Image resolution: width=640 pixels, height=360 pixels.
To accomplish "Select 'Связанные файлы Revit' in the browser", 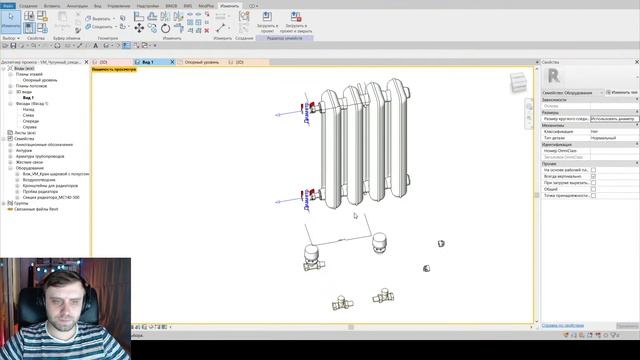I will [36, 209].
